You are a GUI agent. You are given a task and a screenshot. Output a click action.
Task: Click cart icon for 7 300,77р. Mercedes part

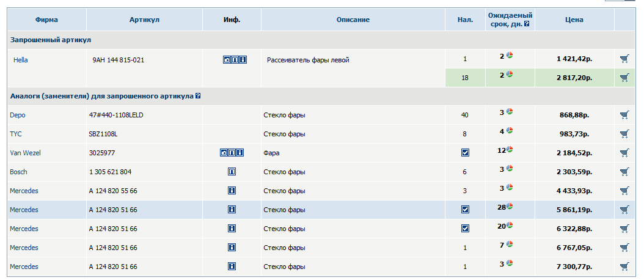624,267
